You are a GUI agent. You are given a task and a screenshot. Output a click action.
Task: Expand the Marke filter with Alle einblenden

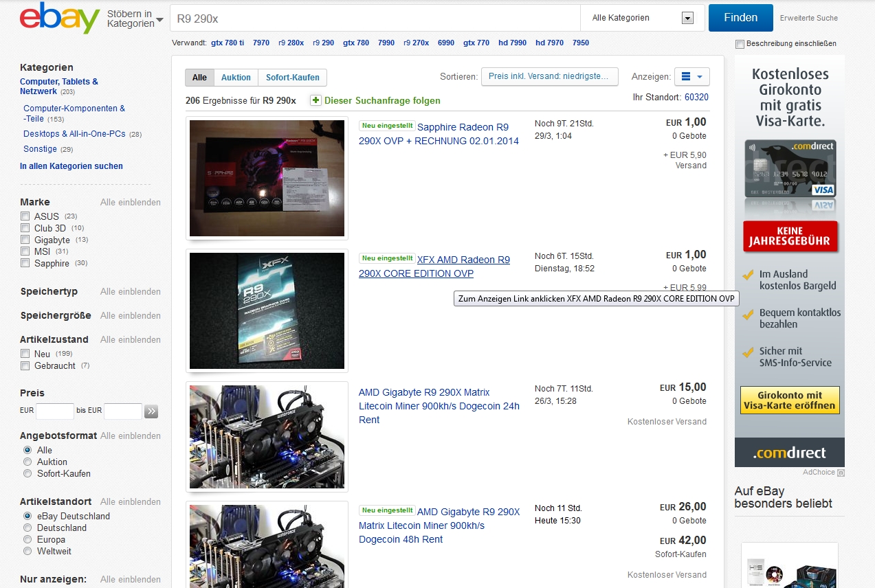pyautogui.click(x=131, y=202)
